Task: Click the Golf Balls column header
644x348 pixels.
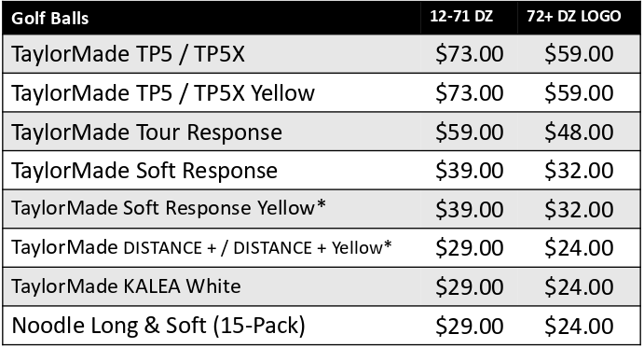Action: (x=50, y=19)
